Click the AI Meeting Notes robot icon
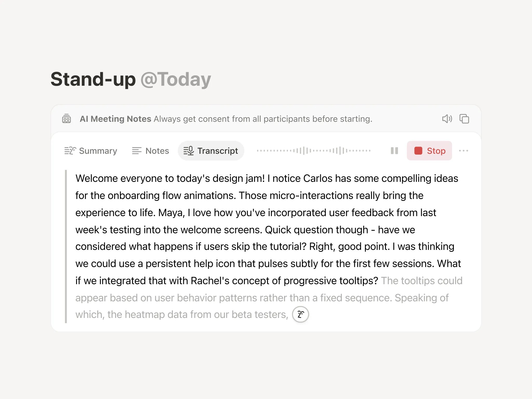532x399 pixels. 66,119
